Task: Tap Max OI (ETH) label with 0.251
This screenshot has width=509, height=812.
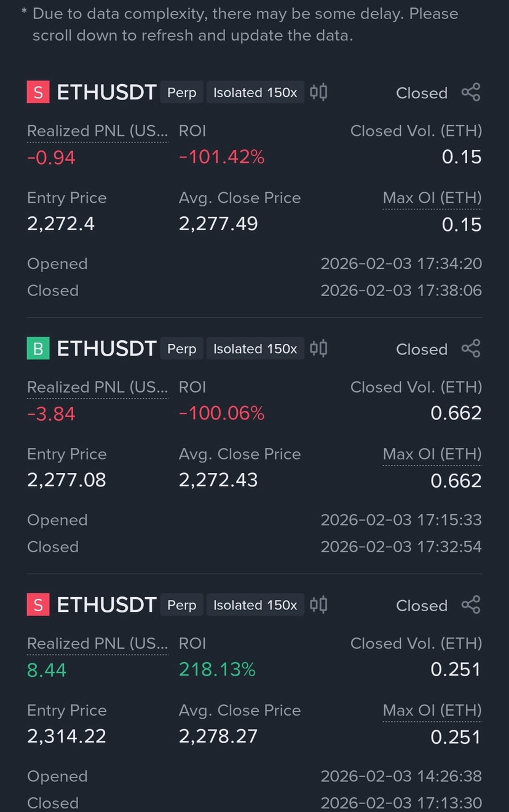Action: point(432,710)
